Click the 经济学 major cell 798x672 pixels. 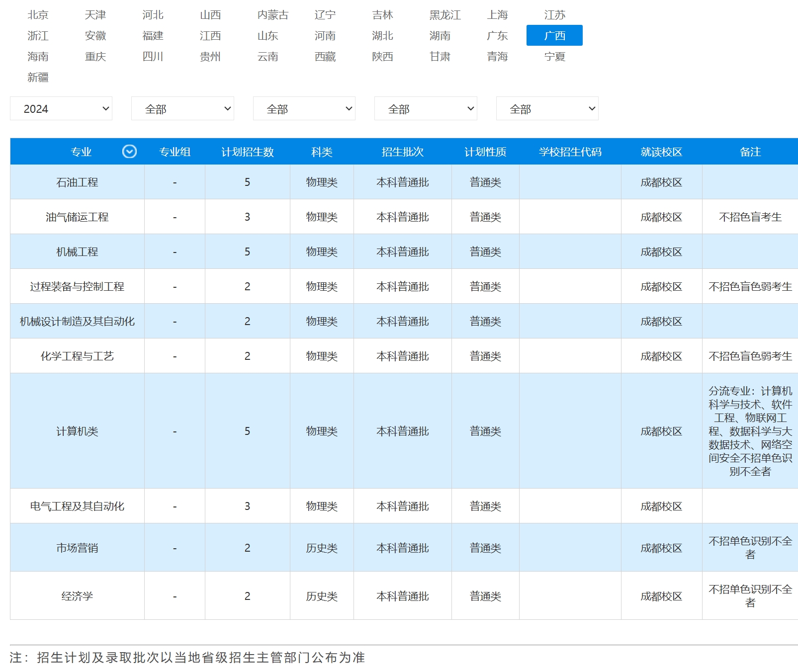pos(77,596)
